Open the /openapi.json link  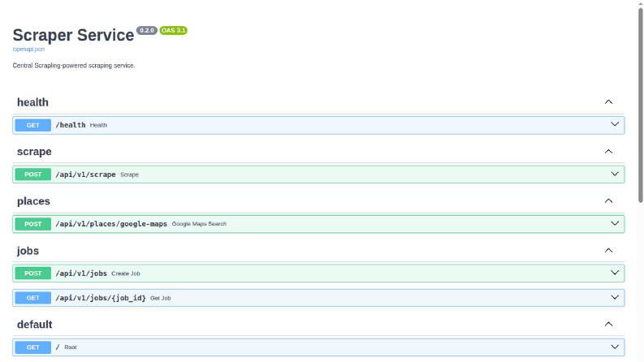[28, 50]
